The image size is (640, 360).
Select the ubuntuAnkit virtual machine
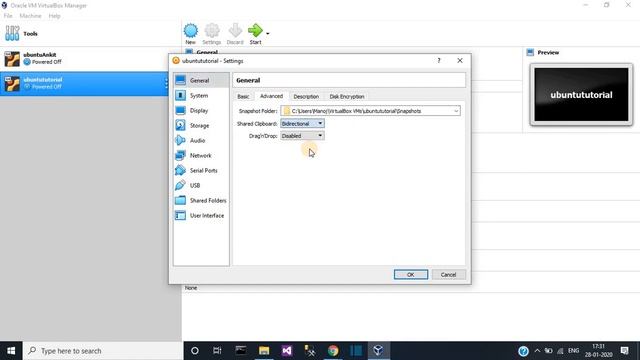tap(91, 58)
